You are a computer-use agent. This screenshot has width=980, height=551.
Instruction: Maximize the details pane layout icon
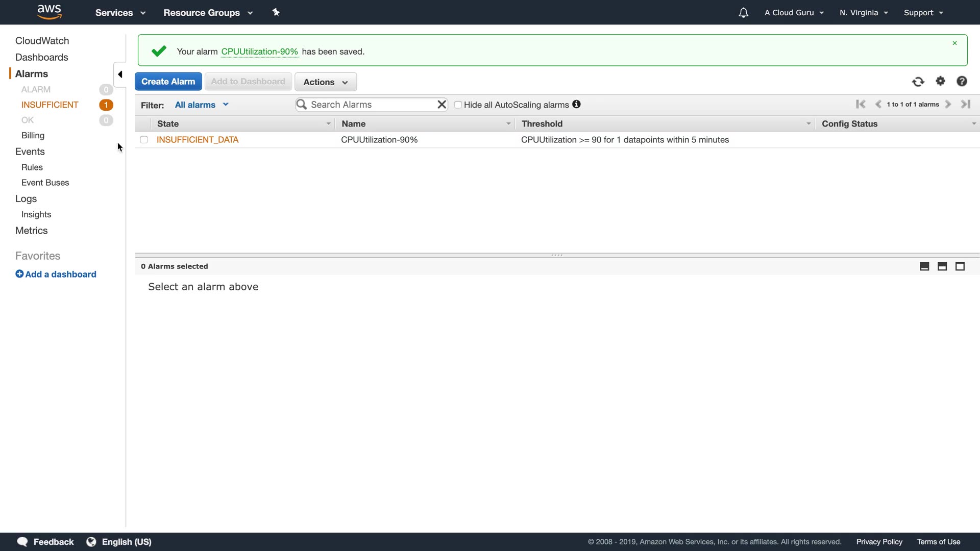[x=960, y=266]
